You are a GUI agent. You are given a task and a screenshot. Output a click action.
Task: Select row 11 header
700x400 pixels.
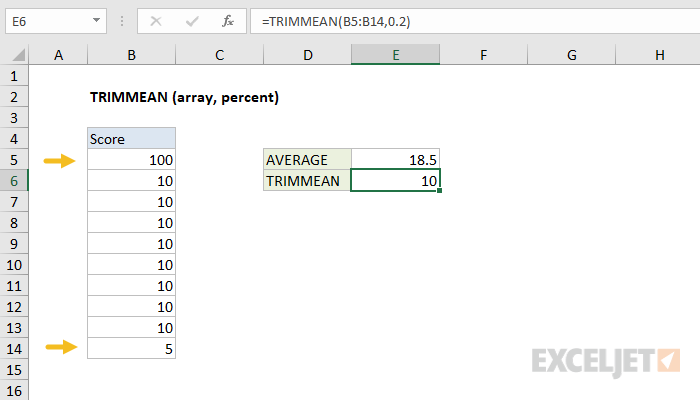(14, 286)
